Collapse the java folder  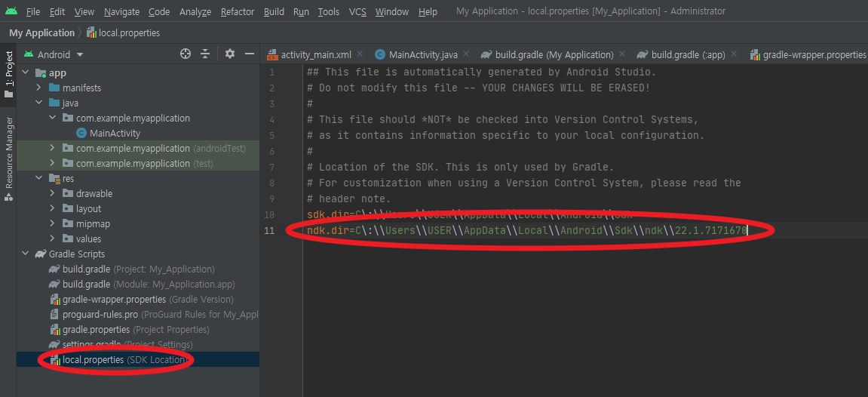click(38, 103)
